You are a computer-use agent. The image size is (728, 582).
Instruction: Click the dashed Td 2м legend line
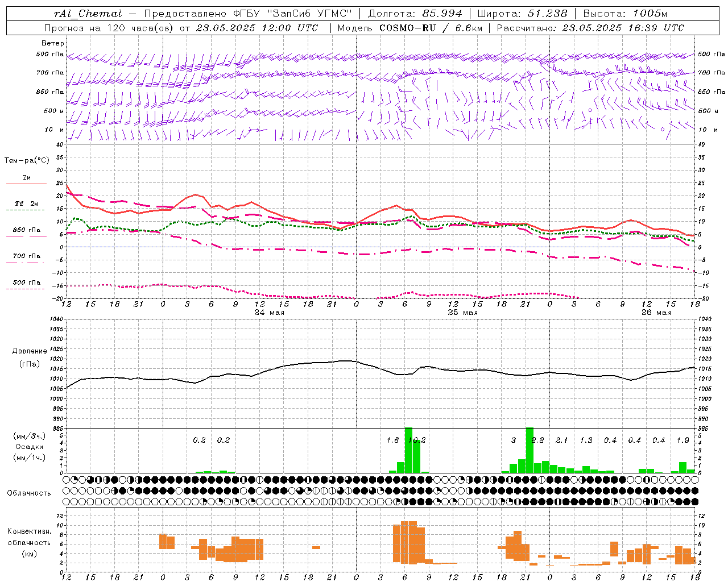26,210
